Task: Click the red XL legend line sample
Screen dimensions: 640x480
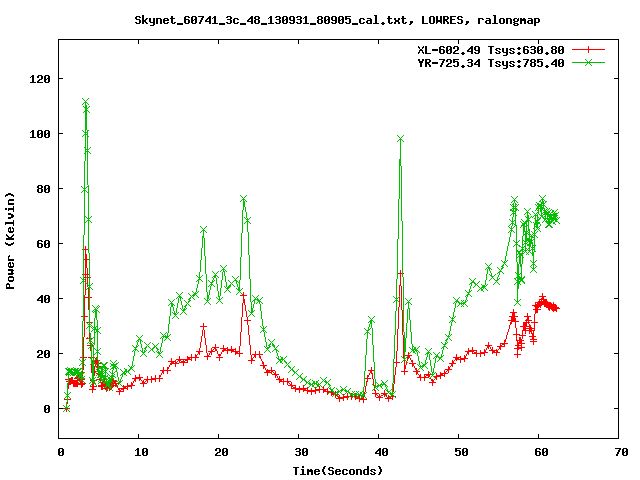Action: click(x=588, y=50)
